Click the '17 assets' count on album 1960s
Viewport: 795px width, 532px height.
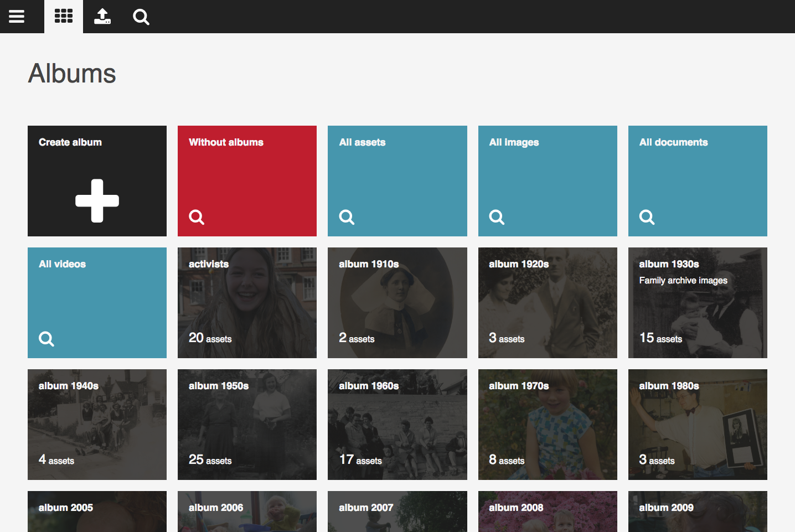point(360,459)
